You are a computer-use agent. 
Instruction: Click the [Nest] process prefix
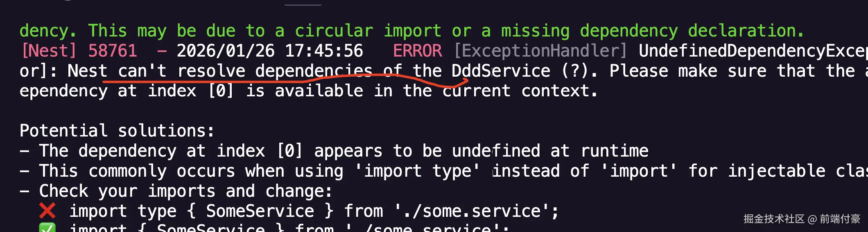(49, 51)
